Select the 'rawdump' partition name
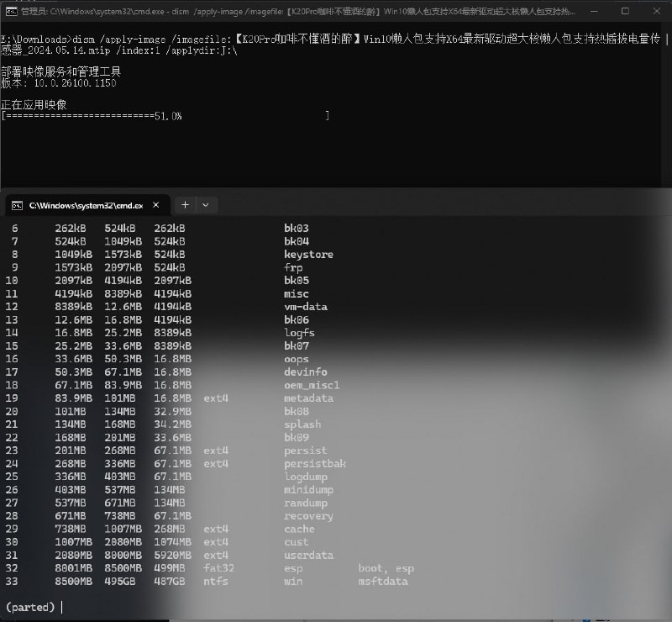This screenshot has width=672, height=622. tap(306, 503)
